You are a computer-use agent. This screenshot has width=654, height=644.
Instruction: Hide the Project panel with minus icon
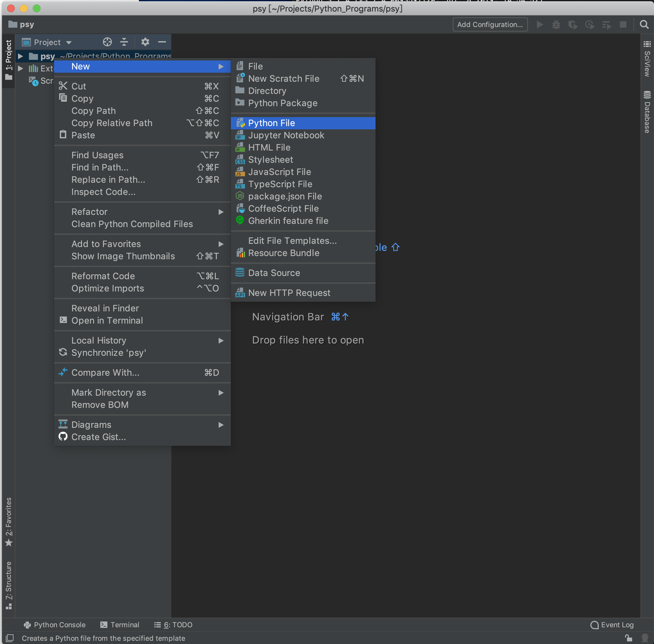coord(162,42)
